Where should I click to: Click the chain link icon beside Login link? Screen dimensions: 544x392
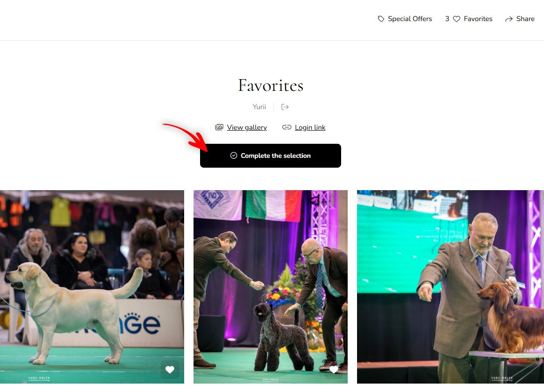(287, 127)
